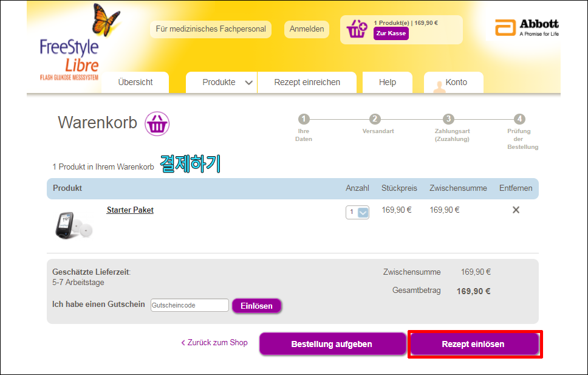Click the Geschätzte Lieferzeit label
Viewport: 588px width, 375px height.
pos(92,272)
